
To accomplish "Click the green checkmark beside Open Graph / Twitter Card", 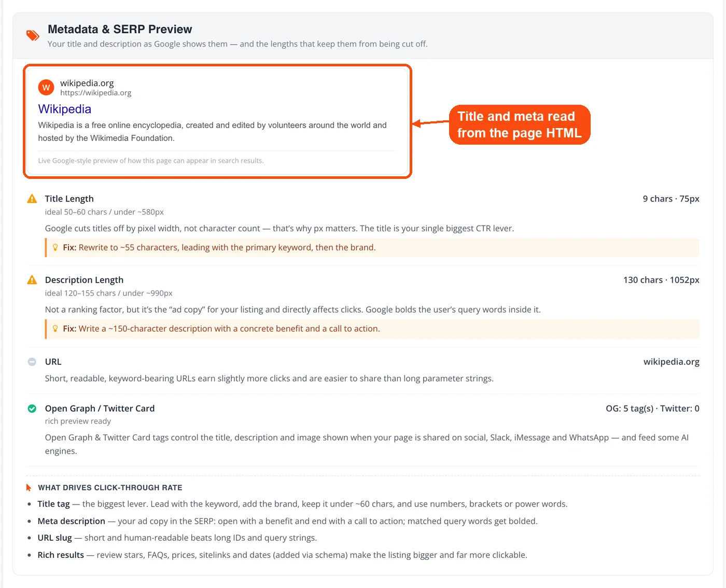I will [32, 409].
